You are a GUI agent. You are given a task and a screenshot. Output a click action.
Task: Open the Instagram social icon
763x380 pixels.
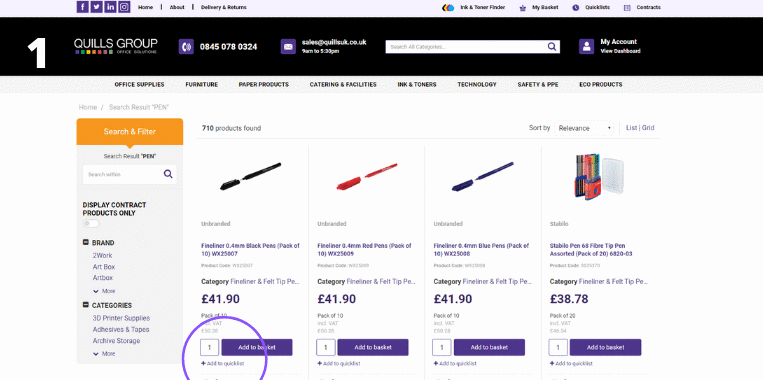[125, 7]
